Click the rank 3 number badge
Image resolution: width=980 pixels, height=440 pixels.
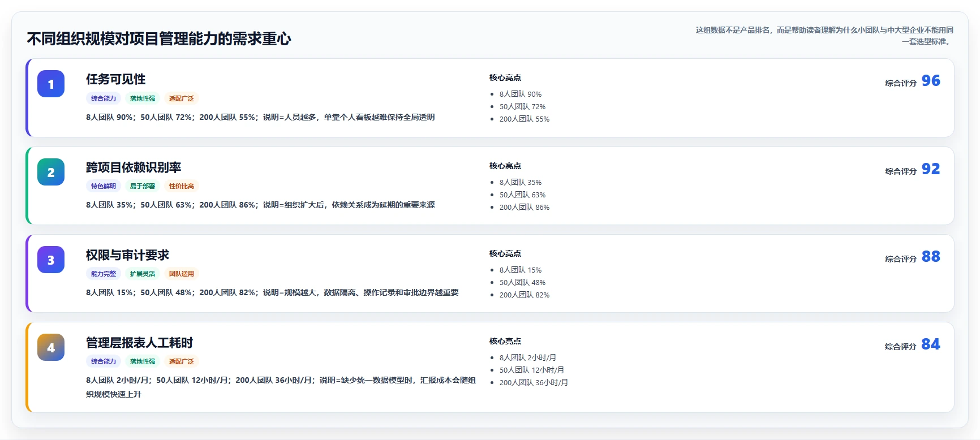point(51,260)
